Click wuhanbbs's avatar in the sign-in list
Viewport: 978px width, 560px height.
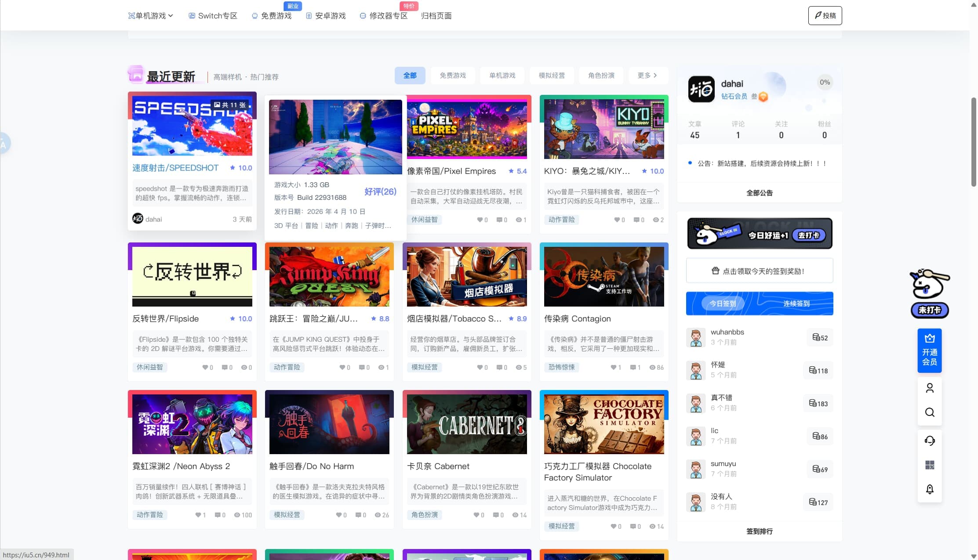click(x=696, y=337)
